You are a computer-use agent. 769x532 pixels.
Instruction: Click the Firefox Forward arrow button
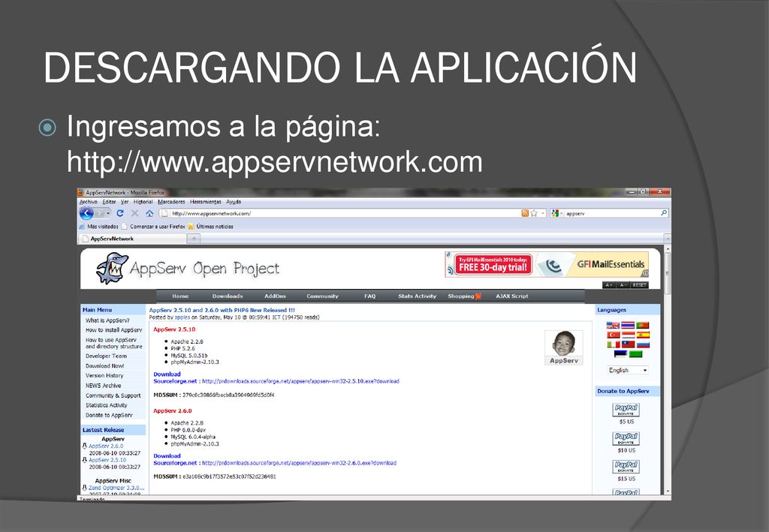pos(100,213)
